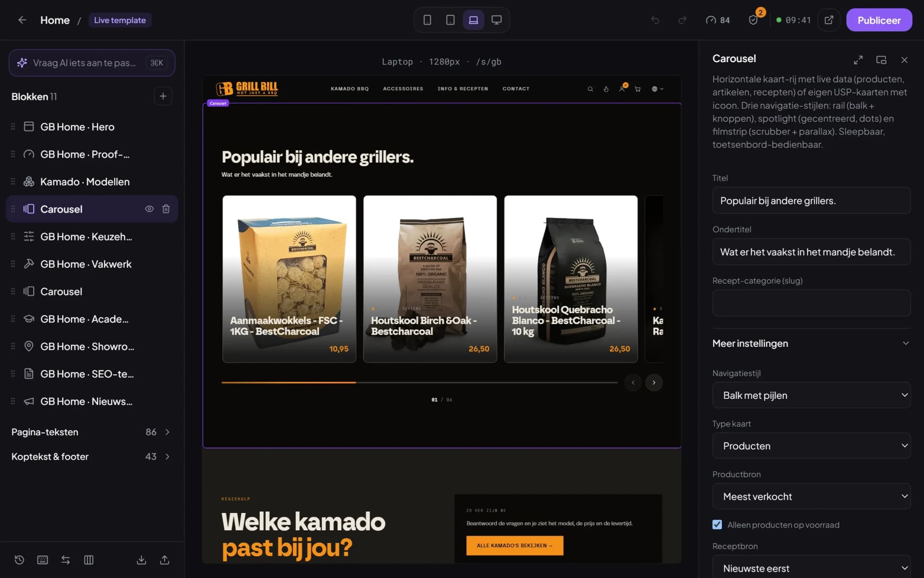This screenshot has height=578, width=924.
Task: Collapse the Meer instellingen section
Action: [811, 343]
